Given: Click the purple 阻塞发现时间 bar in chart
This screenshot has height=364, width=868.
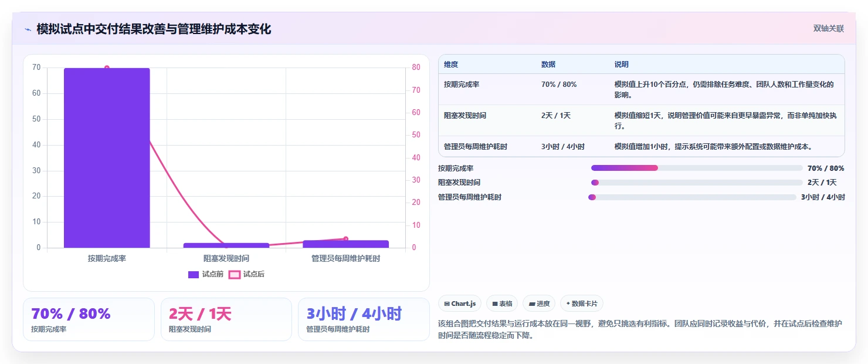Looking at the screenshot, I should [x=226, y=245].
